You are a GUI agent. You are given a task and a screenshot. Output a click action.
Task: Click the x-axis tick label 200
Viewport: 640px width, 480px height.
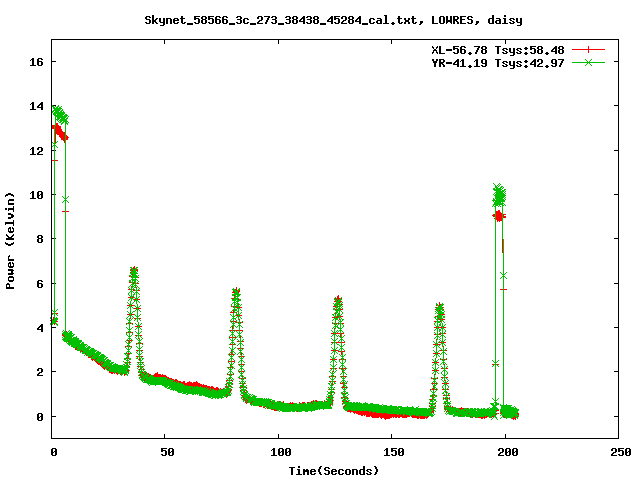pyautogui.click(x=507, y=452)
